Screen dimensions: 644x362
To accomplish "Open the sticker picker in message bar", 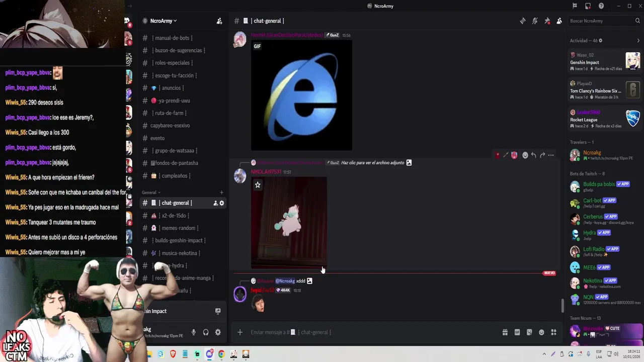I will [529, 332].
